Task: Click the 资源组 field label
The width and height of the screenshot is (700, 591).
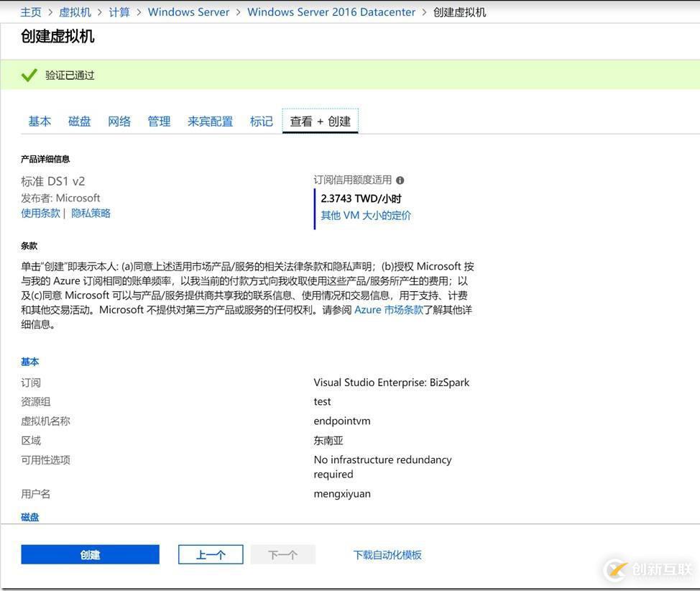Action: (36, 402)
